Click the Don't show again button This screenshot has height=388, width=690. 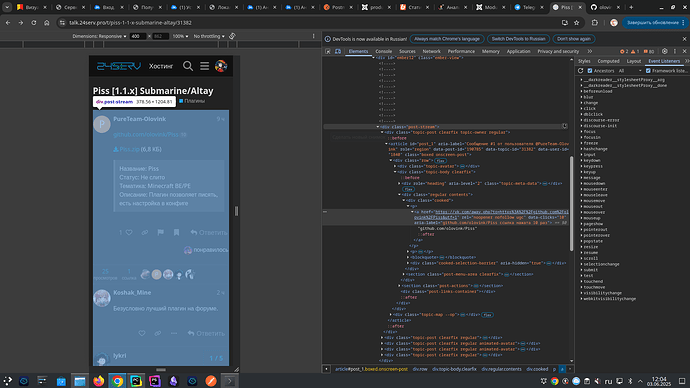pos(574,39)
